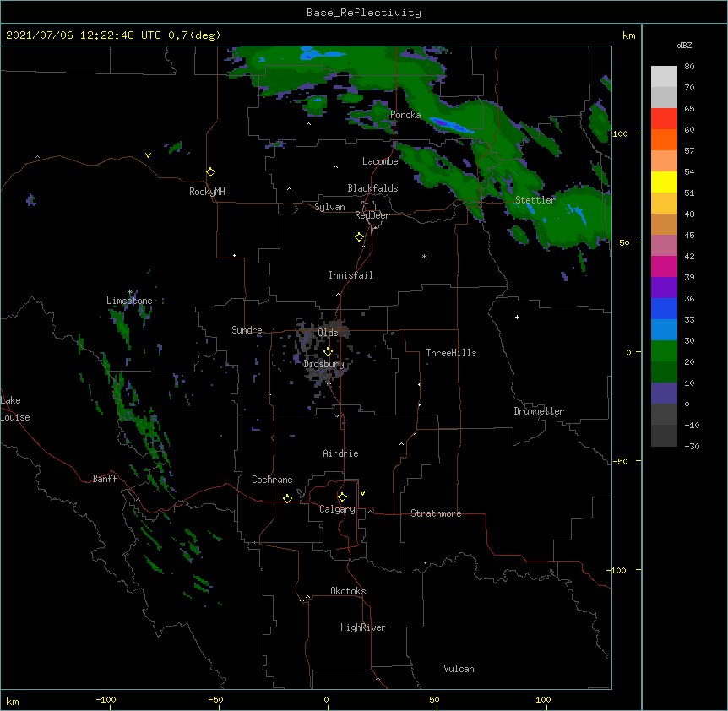Click the 2021/07/06 12:22:48 UTC timestamp
728x711 pixels.
tap(84, 35)
